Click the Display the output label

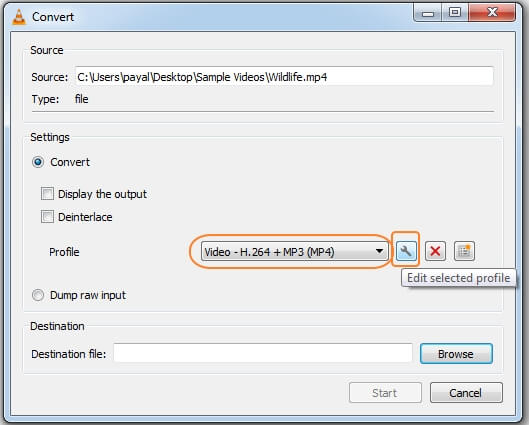point(102,194)
